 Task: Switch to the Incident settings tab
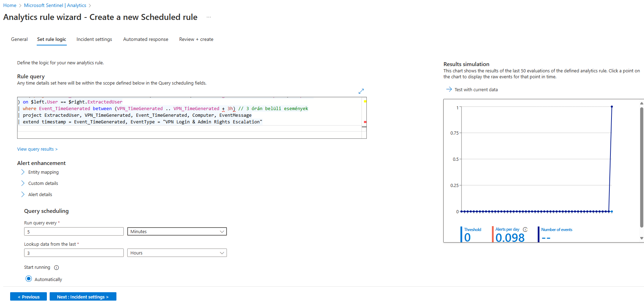(x=94, y=39)
